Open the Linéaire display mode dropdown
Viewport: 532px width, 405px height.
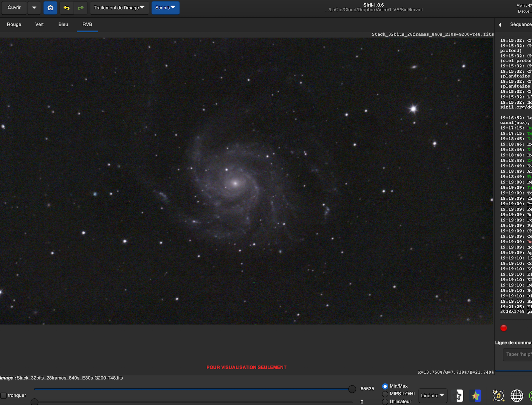tap(432, 395)
